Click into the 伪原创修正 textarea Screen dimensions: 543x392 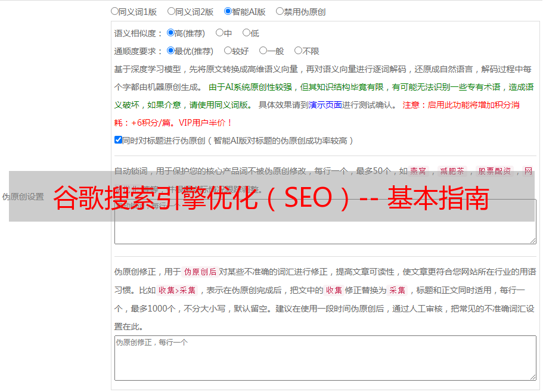(325, 358)
